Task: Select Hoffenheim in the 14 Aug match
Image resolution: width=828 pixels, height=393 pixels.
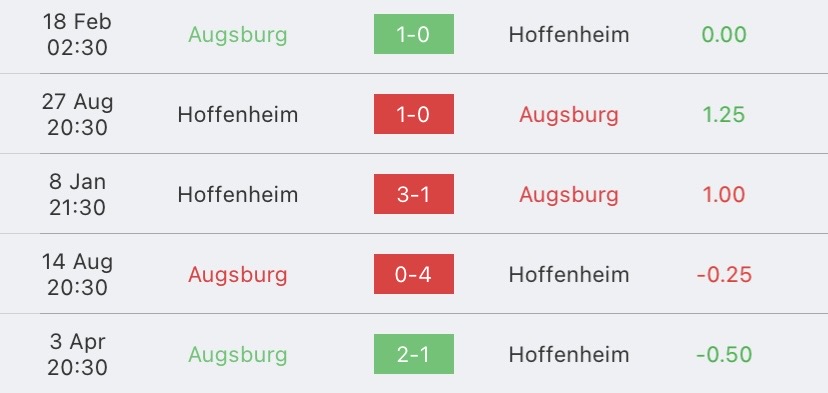Action: click(x=569, y=274)
